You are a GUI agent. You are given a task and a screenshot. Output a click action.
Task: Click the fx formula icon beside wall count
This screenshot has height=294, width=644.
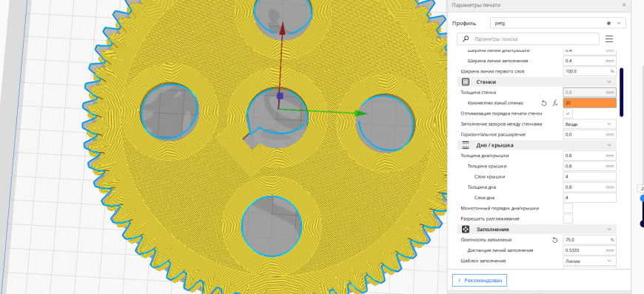555,103
